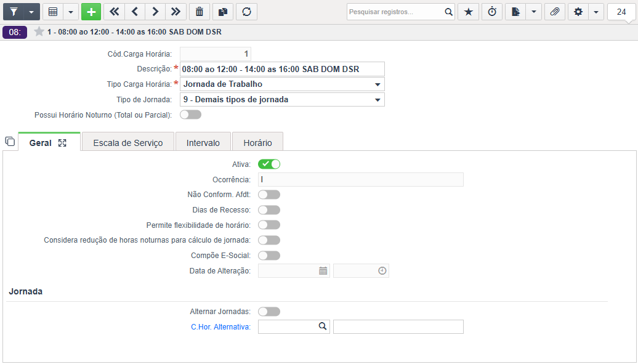Screen dimensions: 638x364
Task: Expand the grid view dropdown arrow
Action: coord(71,12)
